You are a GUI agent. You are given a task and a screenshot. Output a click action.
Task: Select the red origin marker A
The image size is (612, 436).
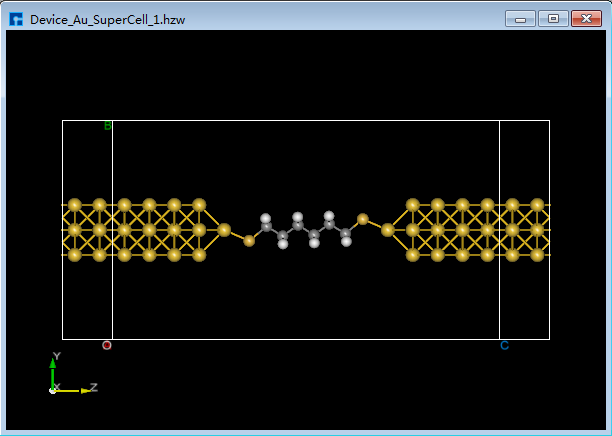pyautogui.click(x=107, y=345)
